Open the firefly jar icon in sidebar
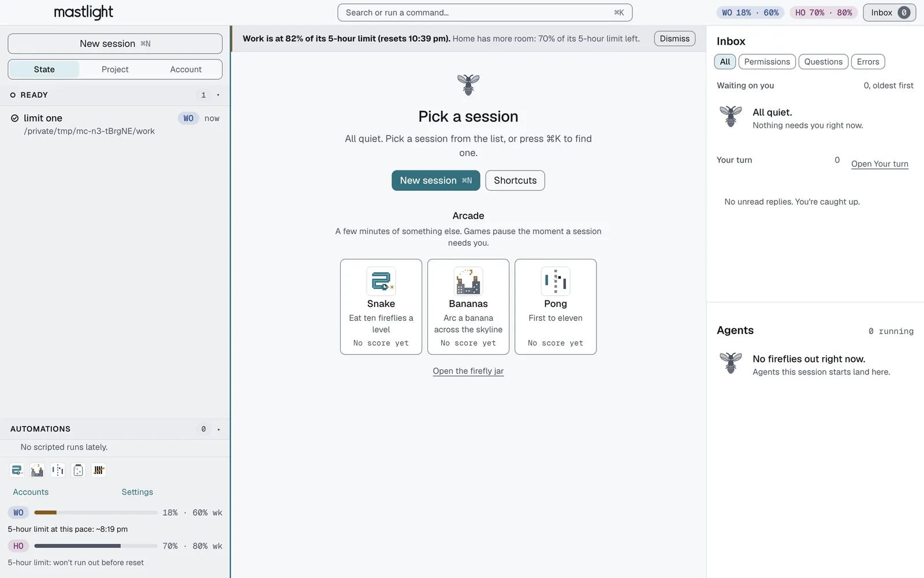 click(x=78, y=470)
